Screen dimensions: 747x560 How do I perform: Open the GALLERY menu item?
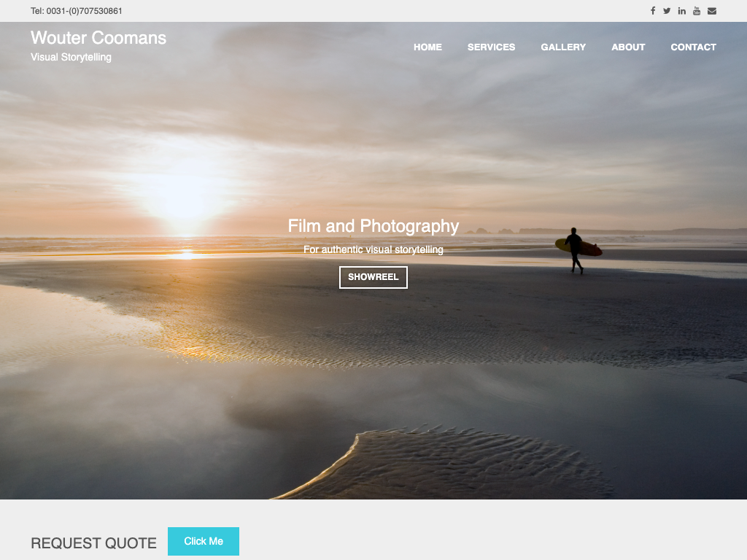(563, 47)
